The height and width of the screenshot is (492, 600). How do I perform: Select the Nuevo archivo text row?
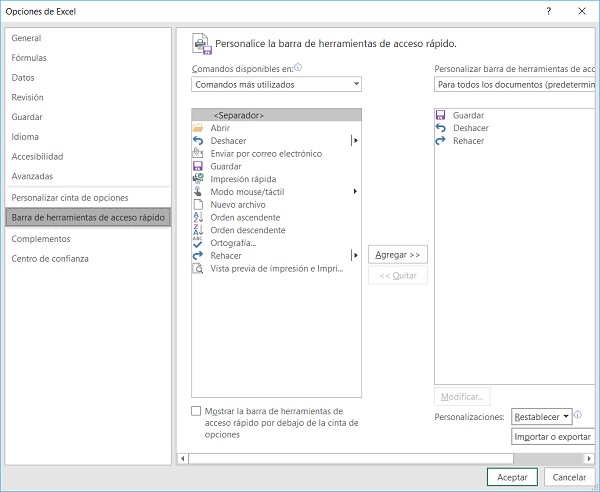coord(238,205)
